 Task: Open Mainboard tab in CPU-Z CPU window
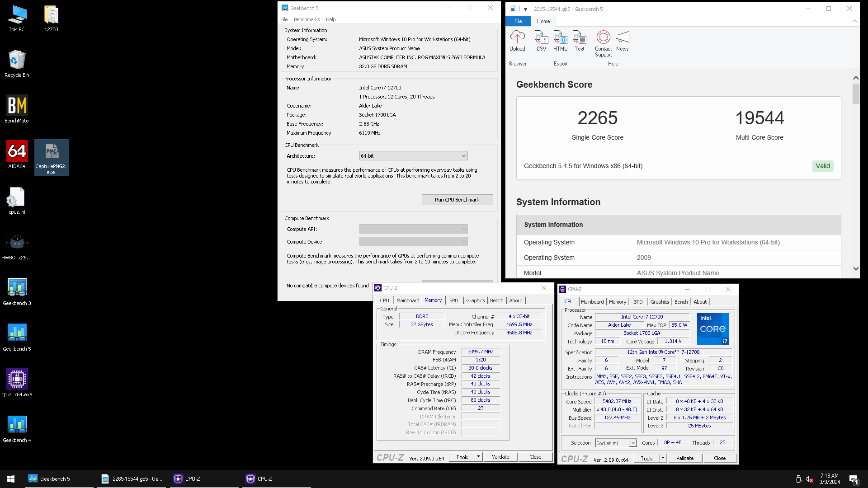[592, 302]
